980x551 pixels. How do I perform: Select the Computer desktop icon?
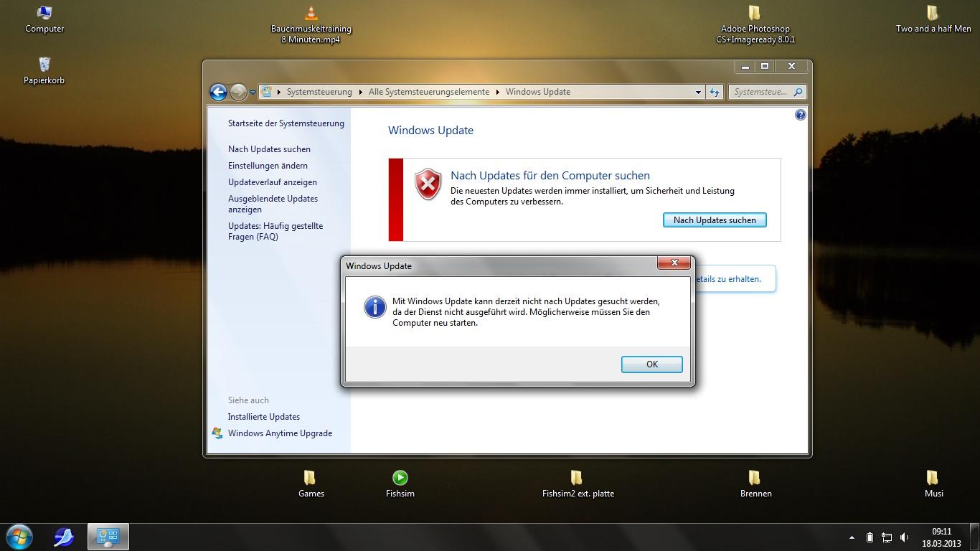[x=44, y=19]
